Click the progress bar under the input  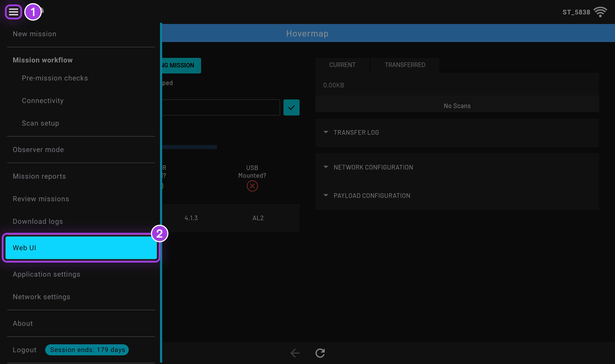pos(189,147)
